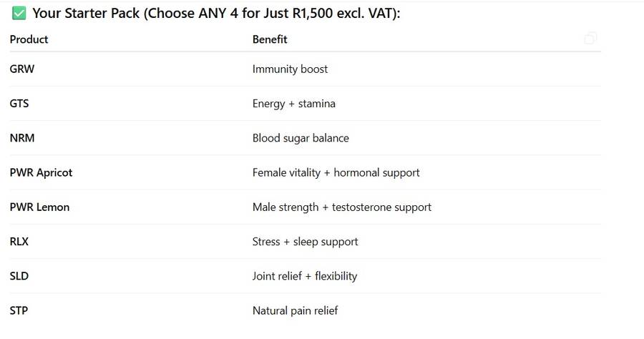Click the green checkmark emoji
644x339 pixels.
[19, 14]
